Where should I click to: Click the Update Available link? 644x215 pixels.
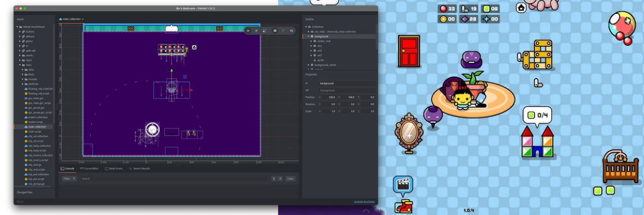pyautogui.click(x=364, y=202)
